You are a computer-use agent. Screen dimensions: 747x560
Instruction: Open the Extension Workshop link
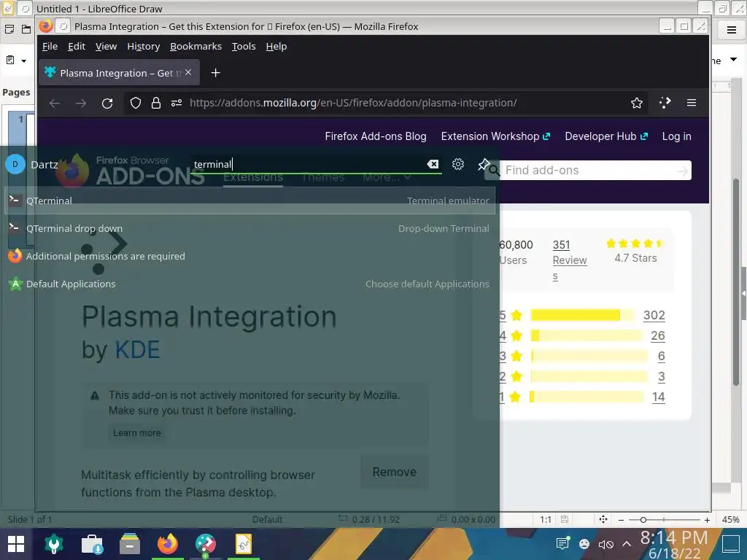click(495, 136)
